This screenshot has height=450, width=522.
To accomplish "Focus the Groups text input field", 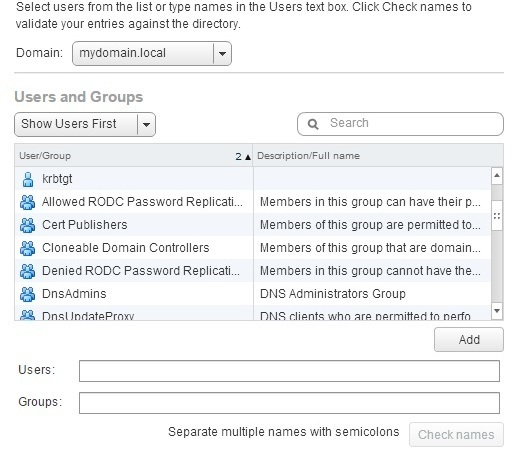I will point(289,403).
